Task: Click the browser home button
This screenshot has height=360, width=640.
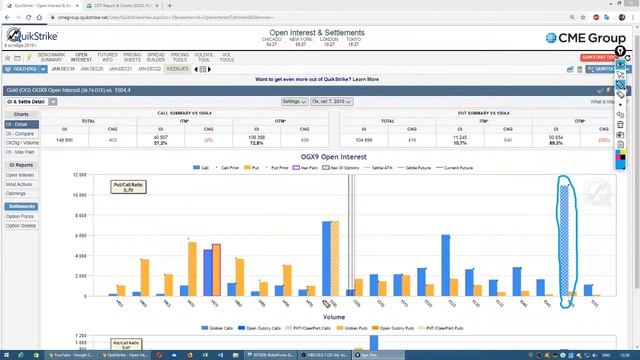Action: tap(39, 18)
